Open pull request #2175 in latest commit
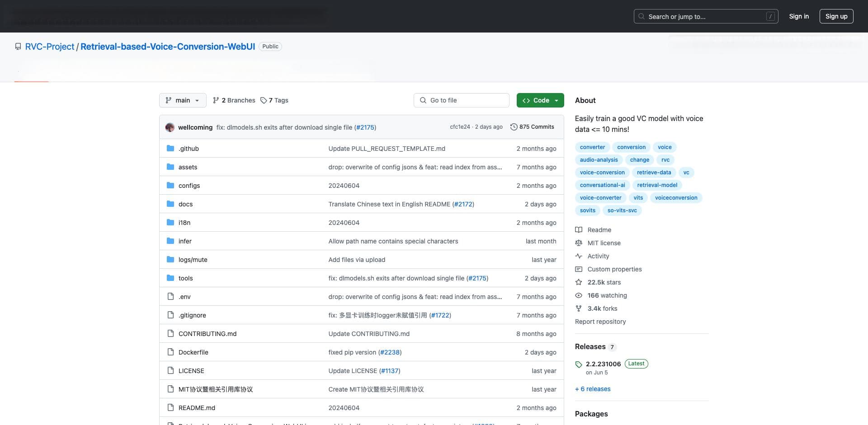Screen dimensions: 868x425 click(365, 127)
